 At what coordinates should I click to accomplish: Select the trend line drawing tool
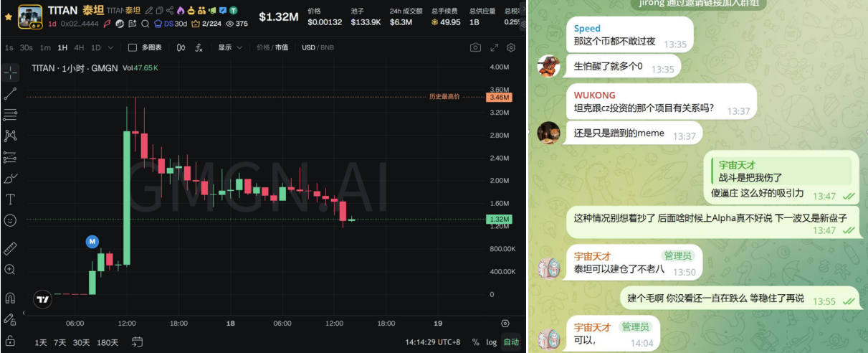pos(10,93)
